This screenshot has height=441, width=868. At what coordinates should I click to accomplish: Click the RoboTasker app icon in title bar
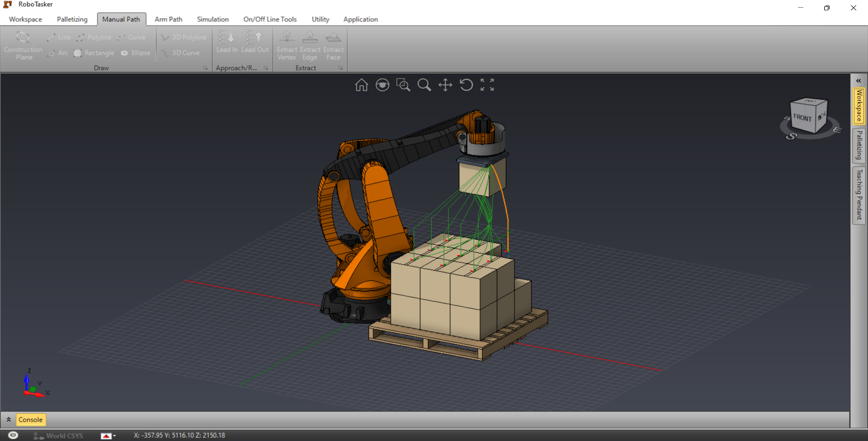pyautogui.click(x=8, y=5)
